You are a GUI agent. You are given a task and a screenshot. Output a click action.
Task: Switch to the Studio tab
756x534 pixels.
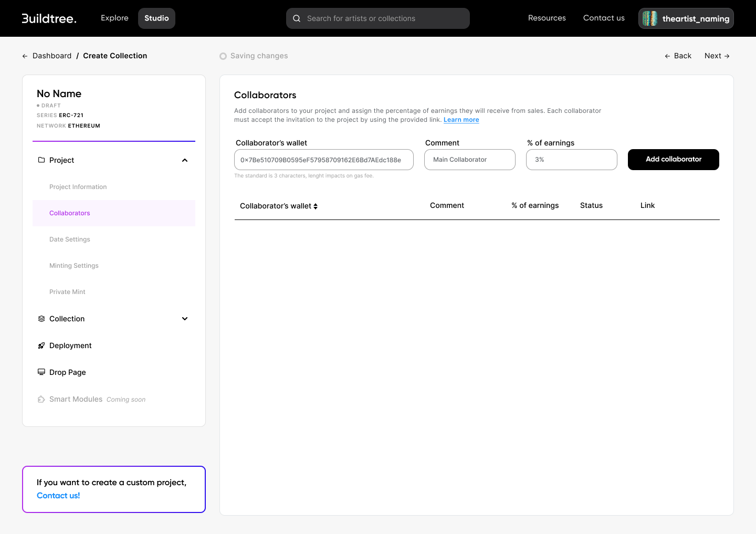click(156, 18)
